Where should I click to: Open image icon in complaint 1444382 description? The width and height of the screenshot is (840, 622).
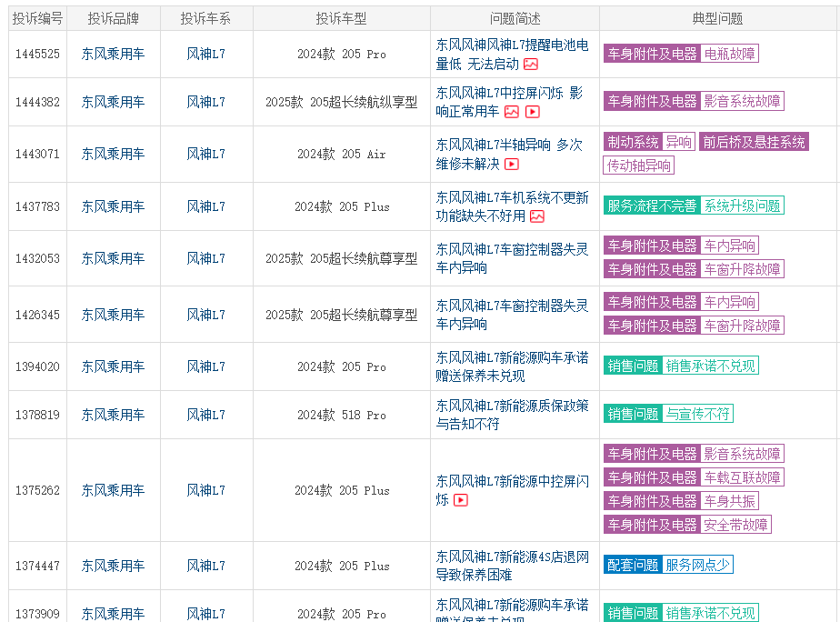click(x=512, y=112)
